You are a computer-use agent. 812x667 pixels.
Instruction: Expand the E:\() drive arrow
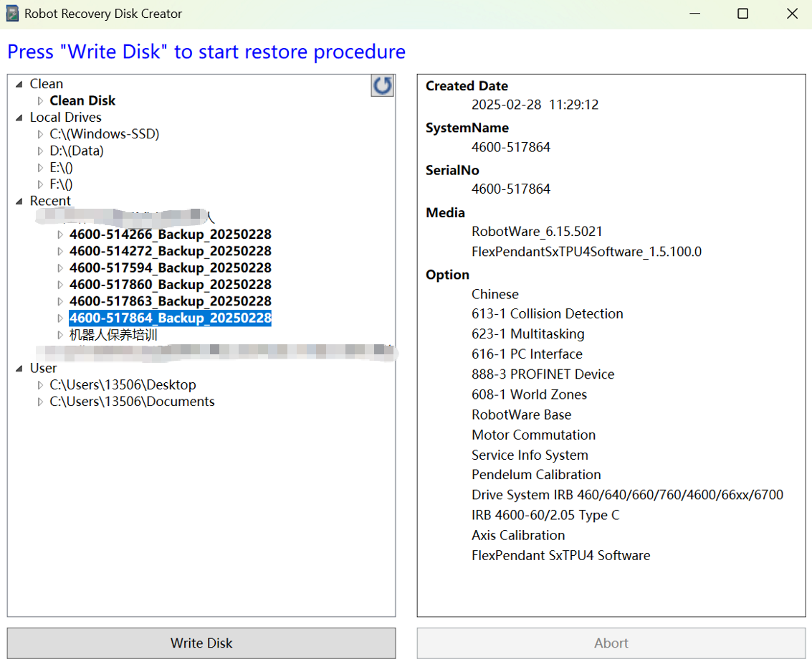point(40,167)
